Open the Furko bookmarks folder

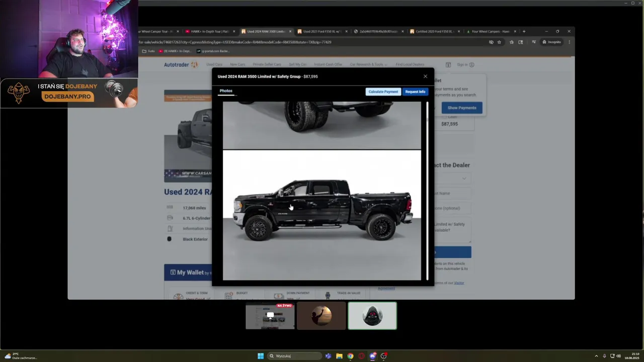point(148,51)
